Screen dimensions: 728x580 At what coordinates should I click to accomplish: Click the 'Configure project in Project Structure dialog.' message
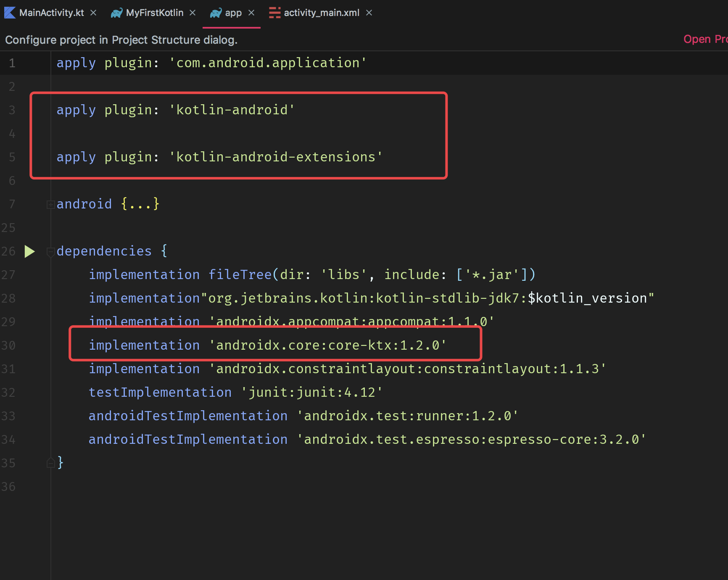121,40
